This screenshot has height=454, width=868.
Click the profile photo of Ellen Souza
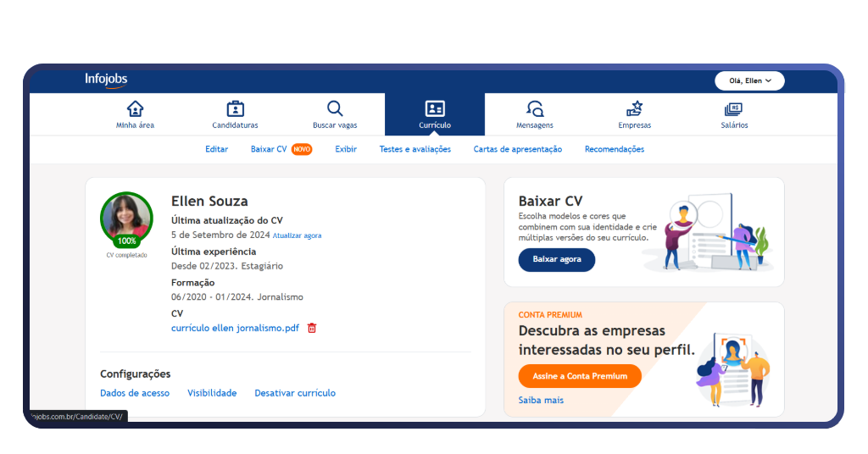tap(127, 216)
